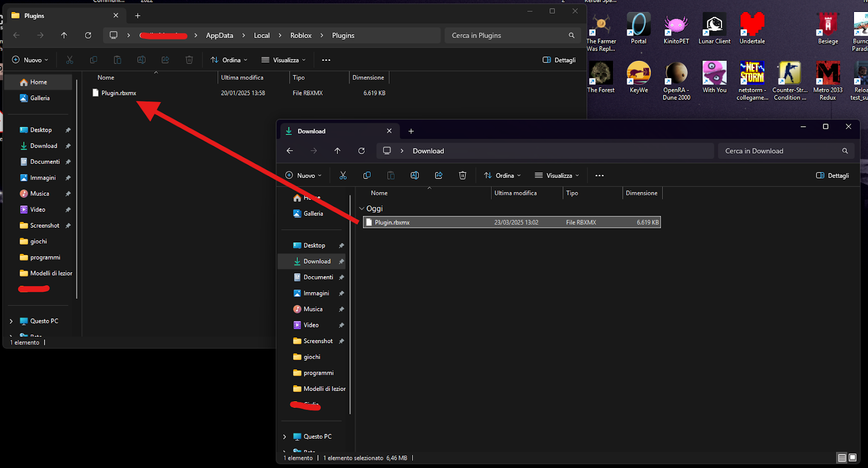This screenshot has height=468, width=868.
Task: Go up one level from Download folder
Action: tap(337, 151)
